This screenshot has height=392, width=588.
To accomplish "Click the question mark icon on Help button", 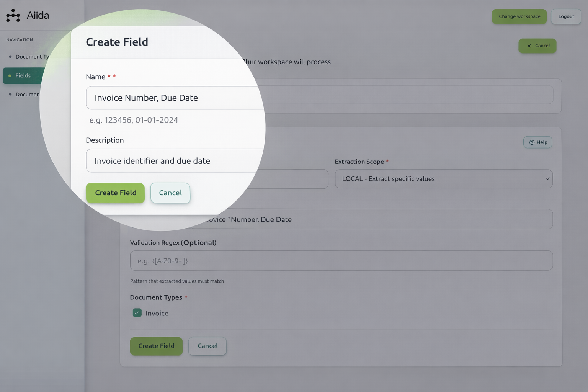I will click(532, 142).
